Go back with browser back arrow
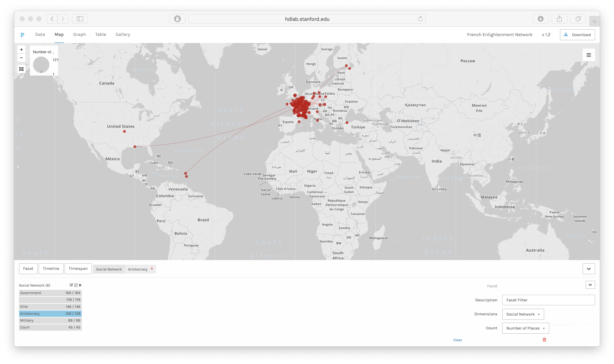 click(x=52, y=19)
